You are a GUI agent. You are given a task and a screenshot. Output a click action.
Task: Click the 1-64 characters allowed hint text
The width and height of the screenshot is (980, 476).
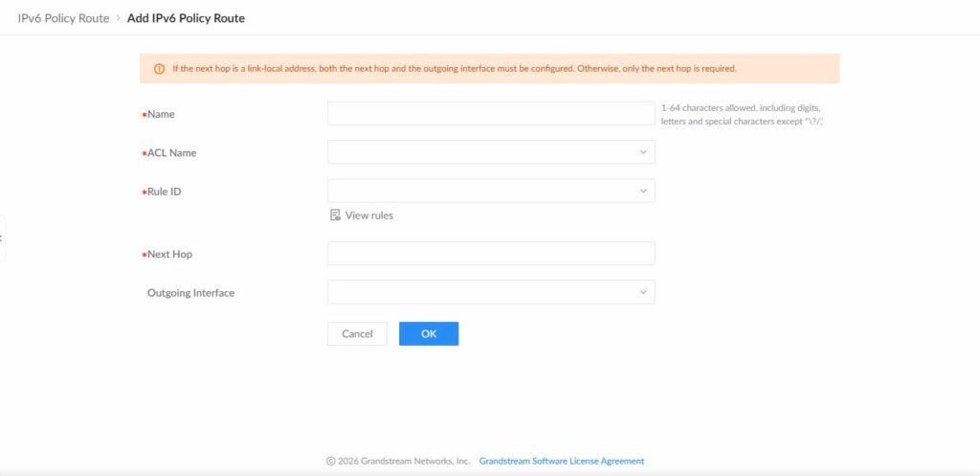(x=742, y=115)
